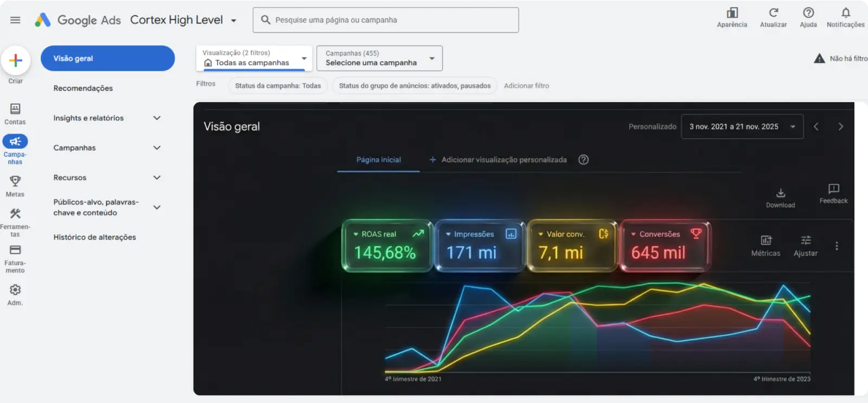Screen dimensions: 868x403
Task: Open the Impressões metric dropdown
Action: [448, 234]
